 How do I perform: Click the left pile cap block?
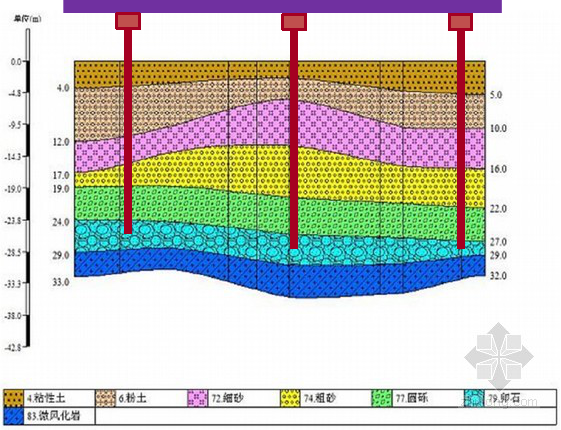[x=128, y=21]
